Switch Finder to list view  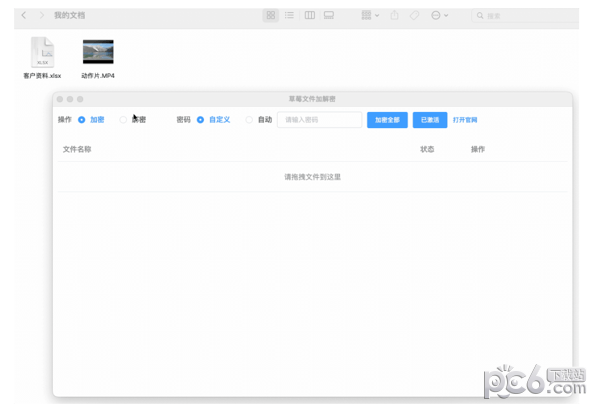(290, 15)
